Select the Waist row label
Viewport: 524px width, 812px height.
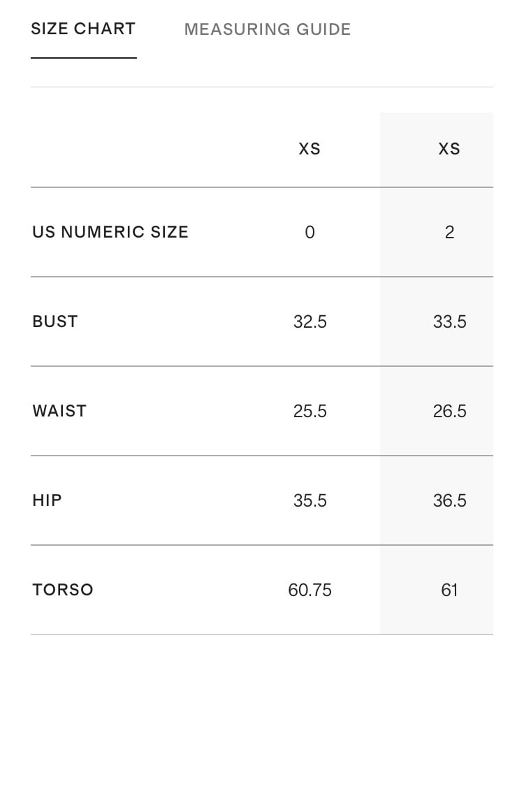point(59,411)
